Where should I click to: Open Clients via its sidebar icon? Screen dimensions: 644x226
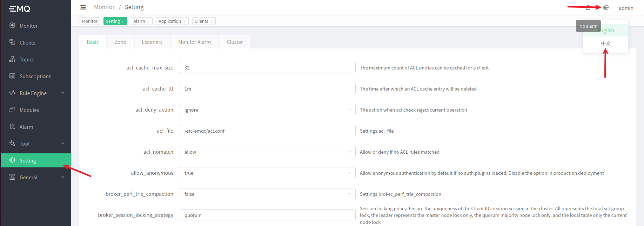pyautogui.click(x=12, y=42)
